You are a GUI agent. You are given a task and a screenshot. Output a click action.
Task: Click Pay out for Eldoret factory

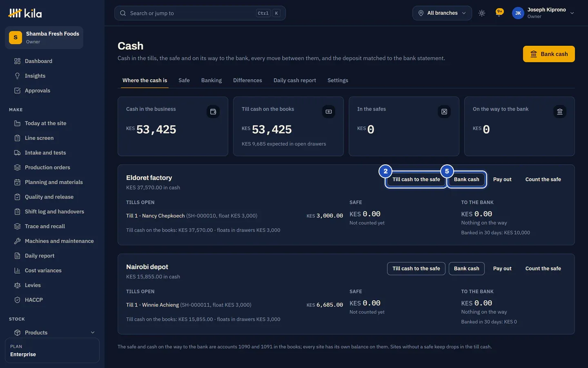[x=502, y=180]
